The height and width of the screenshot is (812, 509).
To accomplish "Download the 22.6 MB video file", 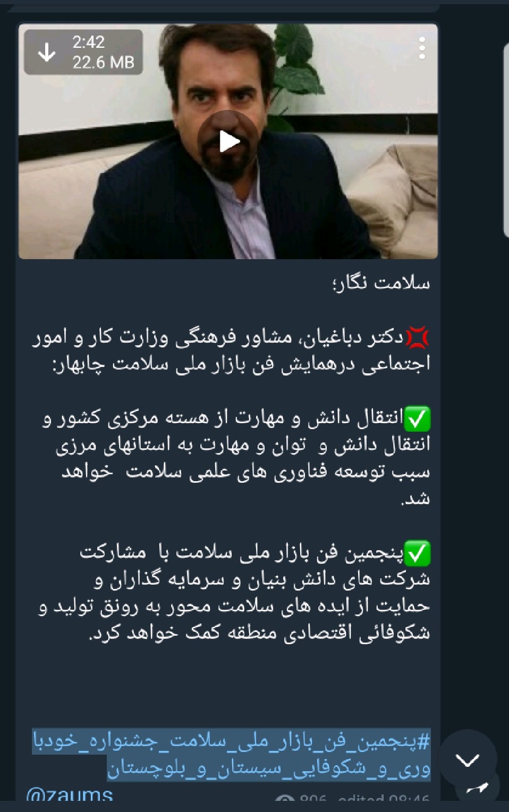I will (x=47, y=53).
